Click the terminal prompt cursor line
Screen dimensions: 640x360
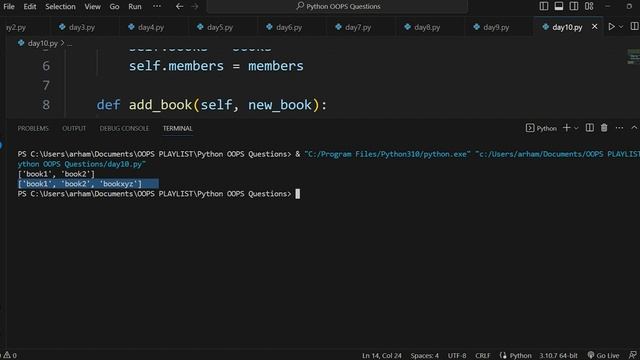point(158,194)
